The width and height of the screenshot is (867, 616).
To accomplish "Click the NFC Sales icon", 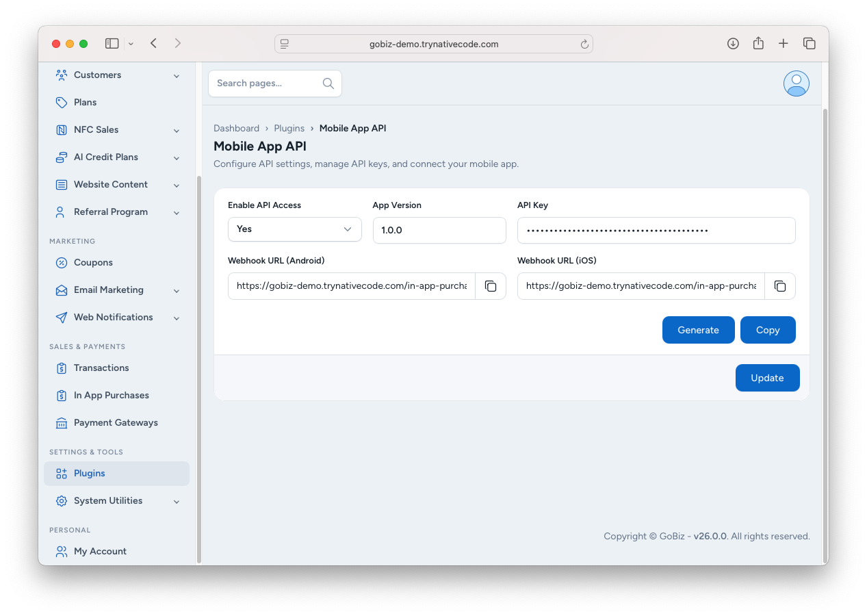I will tap(62, 130).
